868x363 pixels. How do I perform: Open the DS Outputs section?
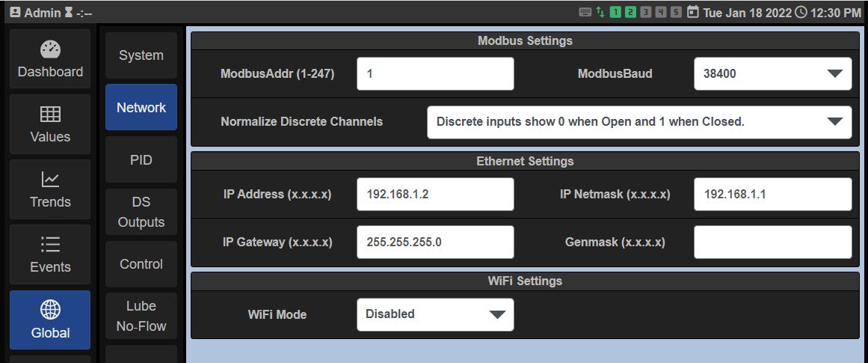[x=141, y=212]
